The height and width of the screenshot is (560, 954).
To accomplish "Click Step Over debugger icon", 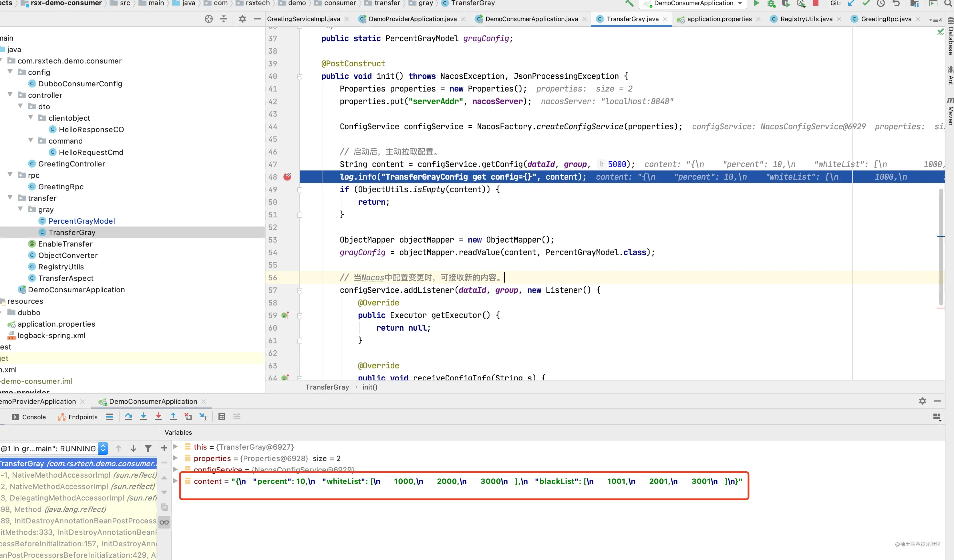I will point(129,416).
